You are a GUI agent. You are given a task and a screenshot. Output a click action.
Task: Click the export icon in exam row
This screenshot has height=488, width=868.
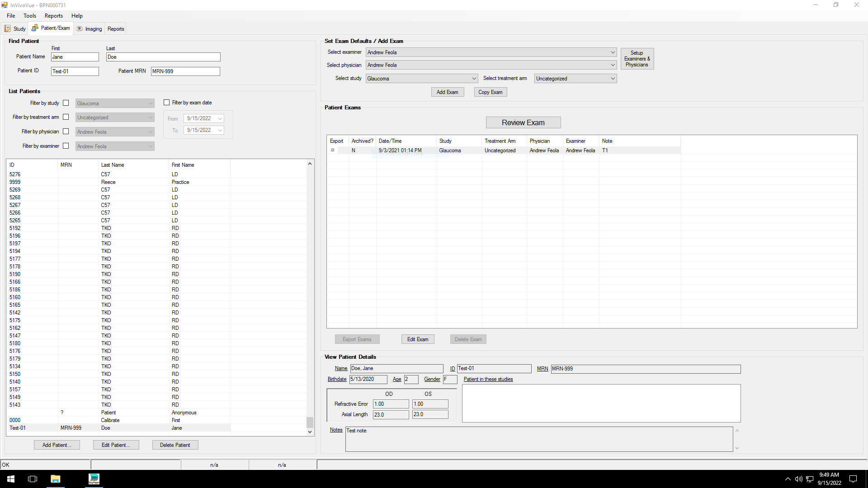coord(333,150)
